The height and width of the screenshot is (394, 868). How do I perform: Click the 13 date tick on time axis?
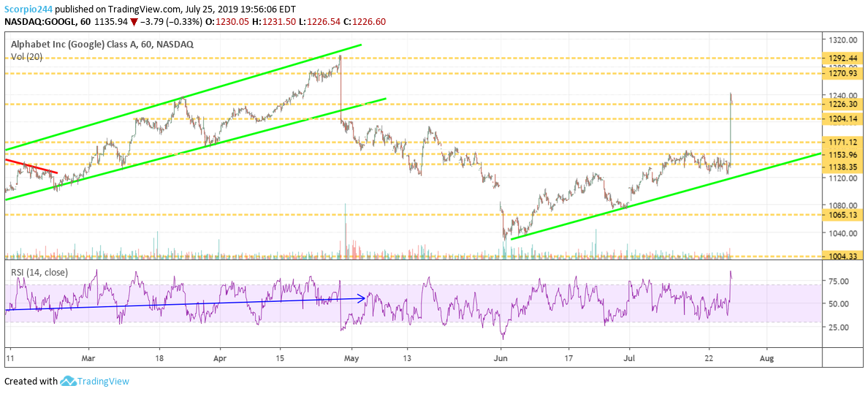[407, 359]
